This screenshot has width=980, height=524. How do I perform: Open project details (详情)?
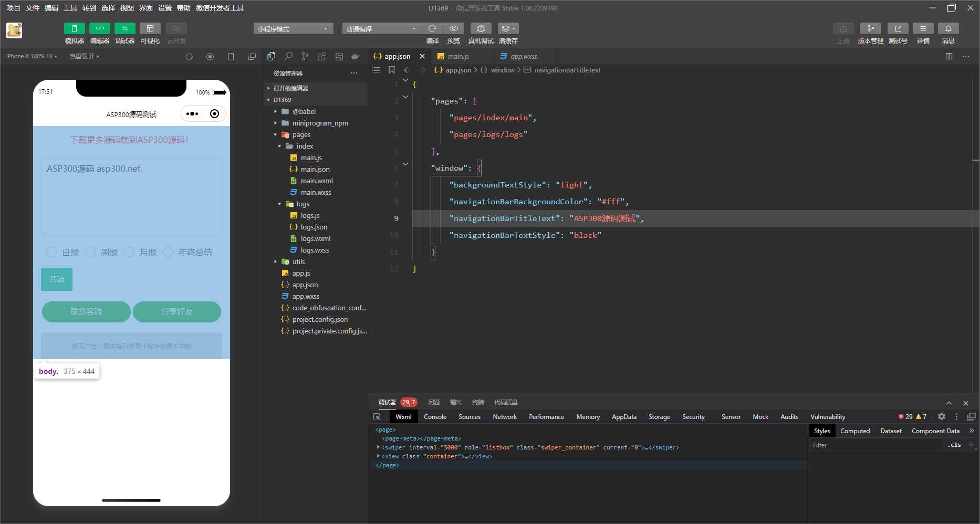tap(923, 28)
